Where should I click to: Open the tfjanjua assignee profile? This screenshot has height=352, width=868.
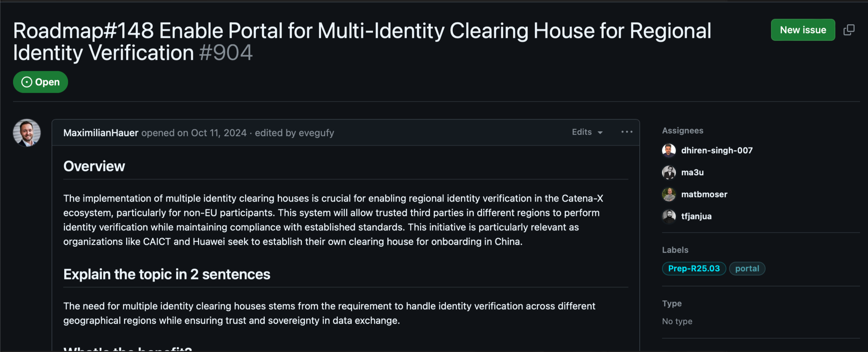tap(696, 216)
